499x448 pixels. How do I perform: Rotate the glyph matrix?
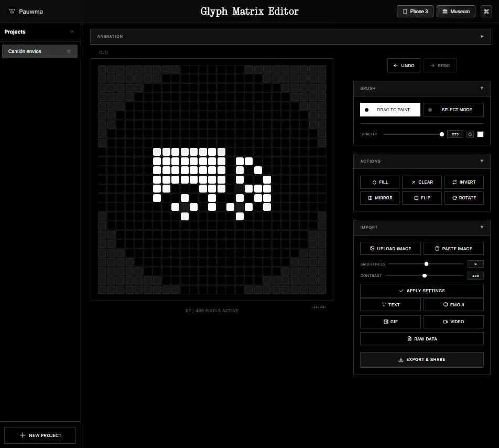[x=464, y=198]
